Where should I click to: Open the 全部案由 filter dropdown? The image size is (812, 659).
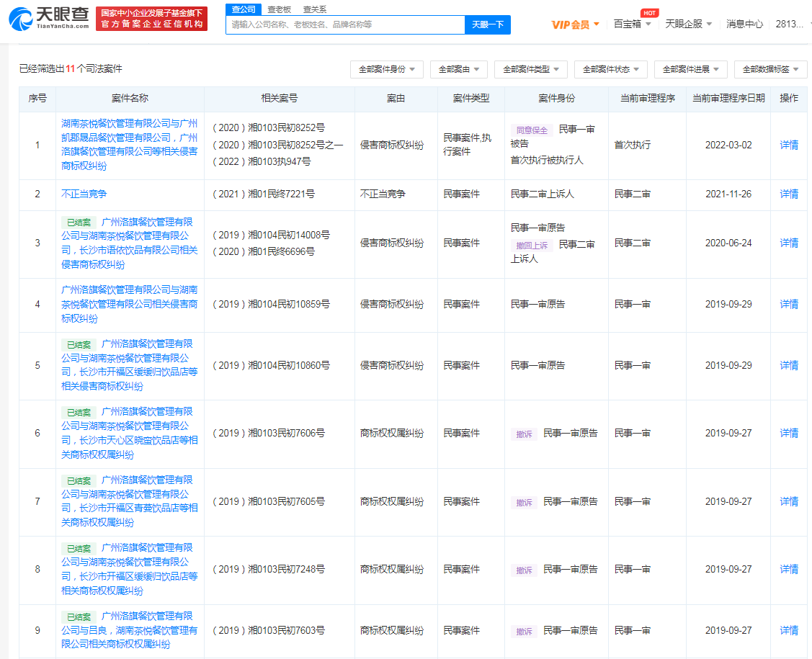click(x=458, y=69)
